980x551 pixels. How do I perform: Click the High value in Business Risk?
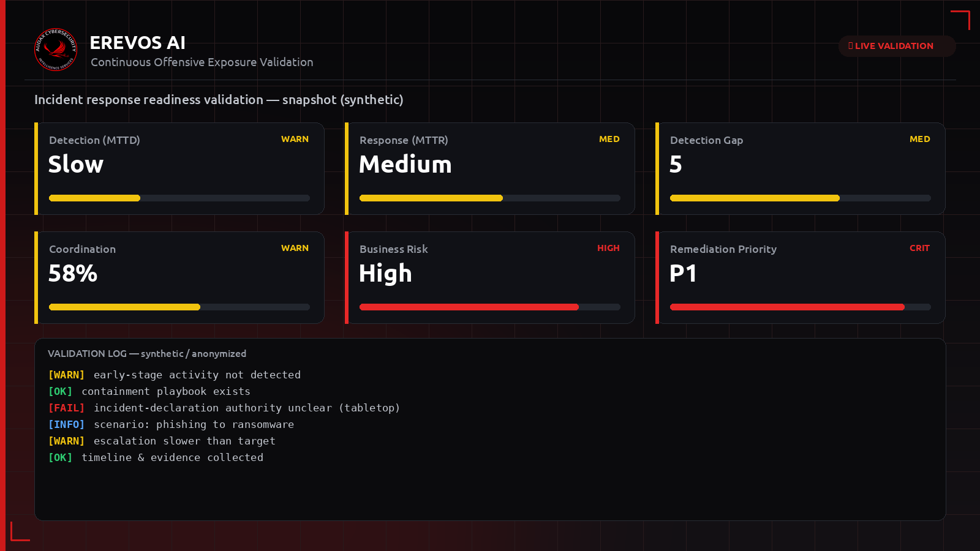[385, 274]
